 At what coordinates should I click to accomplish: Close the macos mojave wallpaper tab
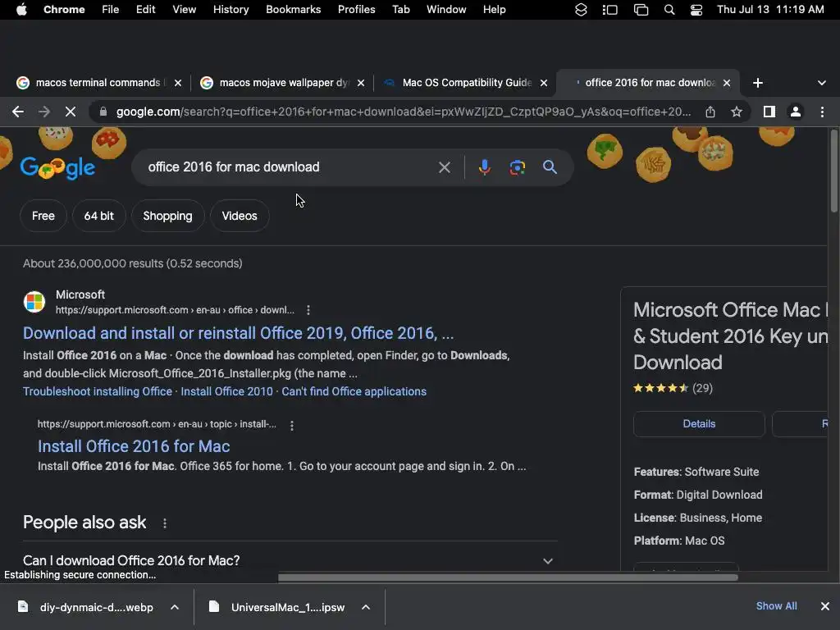(361, 83)
